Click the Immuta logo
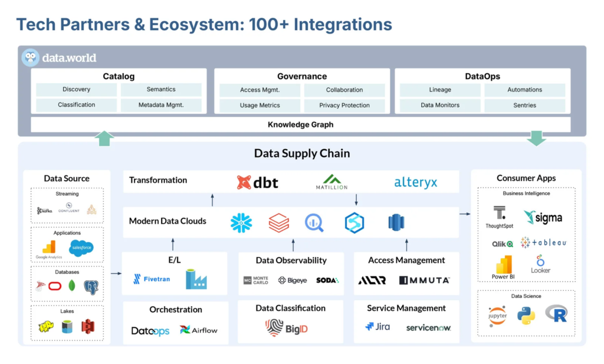604x364 pixels. coord(424,280)
